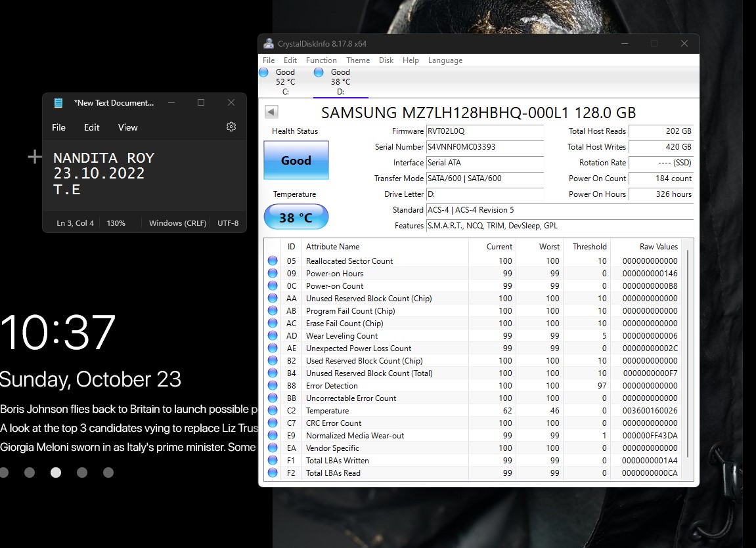
Task: Click status orb for Program Fail Count row
Action: click(273, 310)
